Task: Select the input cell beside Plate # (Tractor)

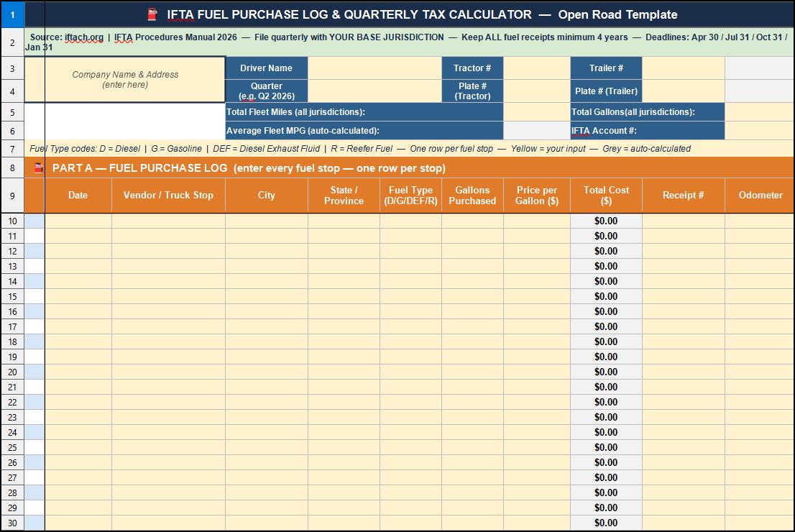Action: pos(536,91)
